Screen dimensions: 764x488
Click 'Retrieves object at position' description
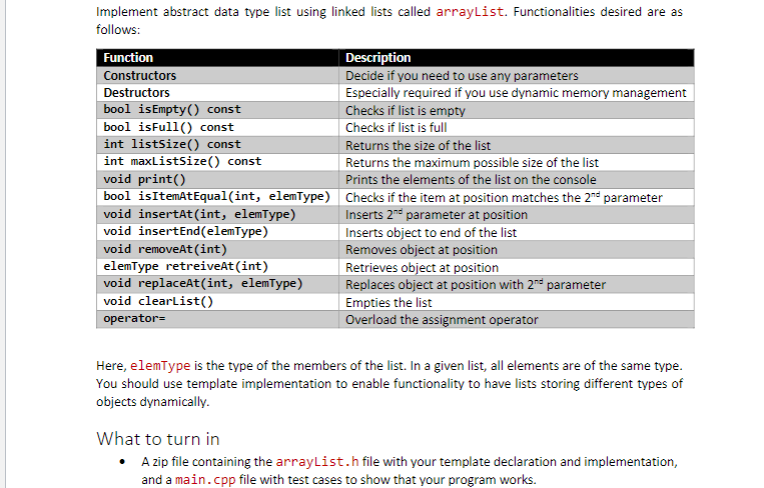pyautogui.click(x=422, y=267)
